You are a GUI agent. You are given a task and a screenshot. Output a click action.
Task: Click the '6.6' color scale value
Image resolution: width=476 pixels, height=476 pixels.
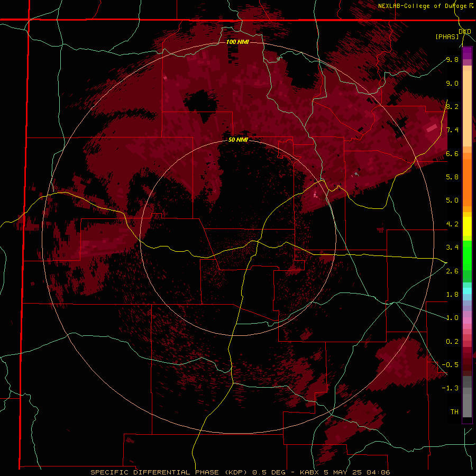click(x=452, y=153)
